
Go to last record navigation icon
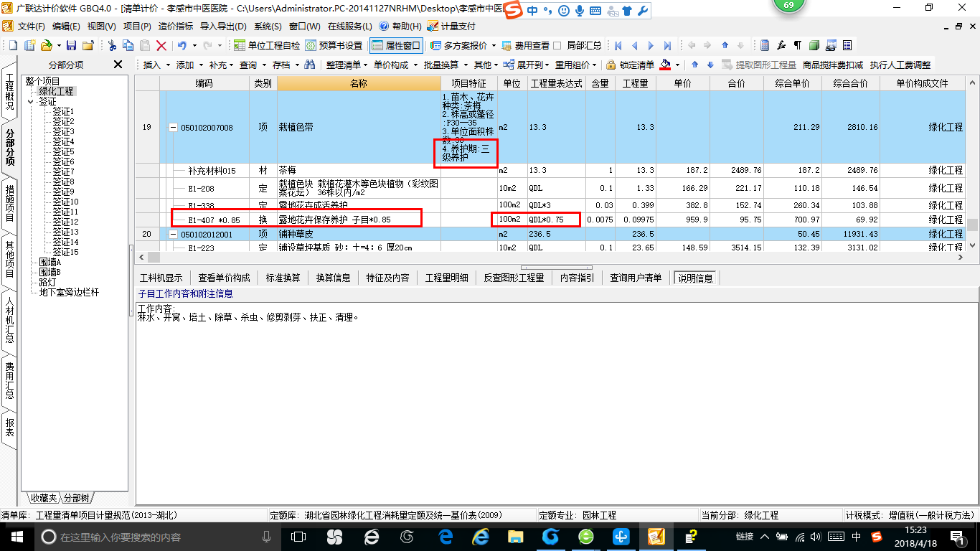click(x=667, y=45)
